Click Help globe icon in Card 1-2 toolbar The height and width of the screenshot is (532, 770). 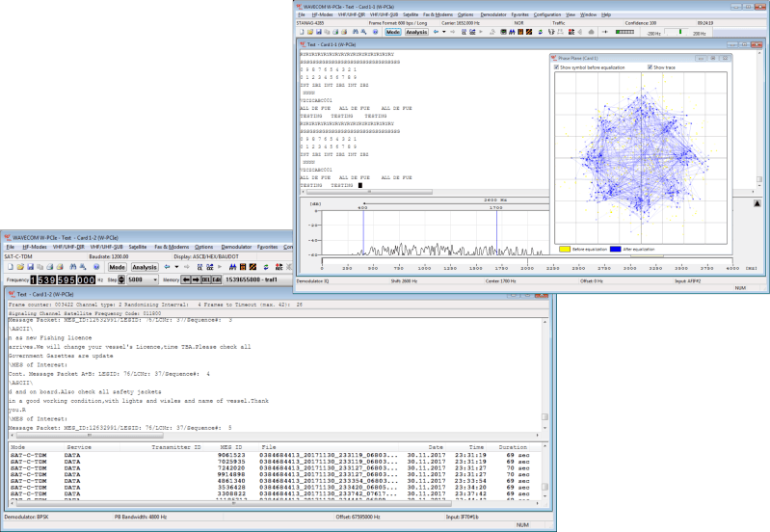tap(96, 267)
